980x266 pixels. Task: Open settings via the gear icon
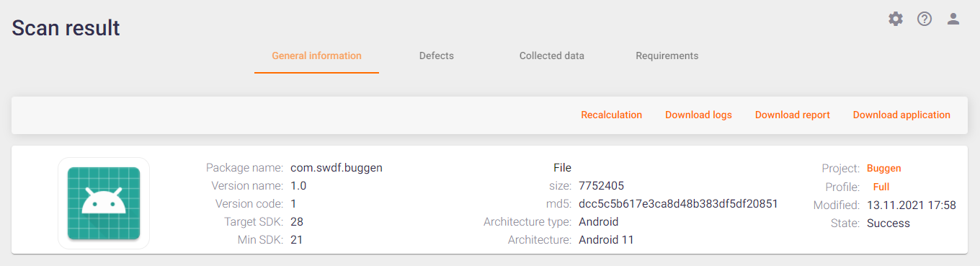tap(896, 19)
